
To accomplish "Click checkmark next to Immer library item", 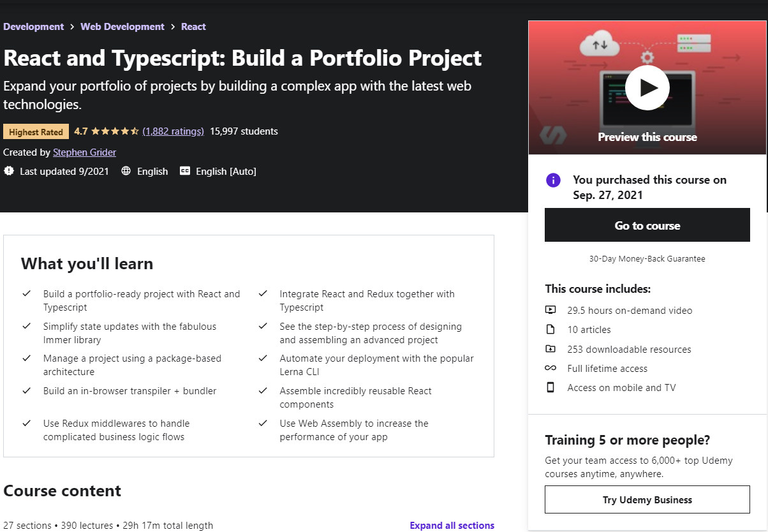I will tap(27, 326).
